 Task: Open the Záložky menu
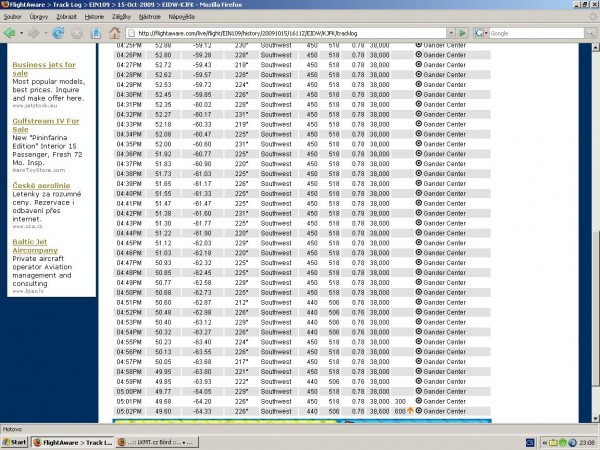121,17
